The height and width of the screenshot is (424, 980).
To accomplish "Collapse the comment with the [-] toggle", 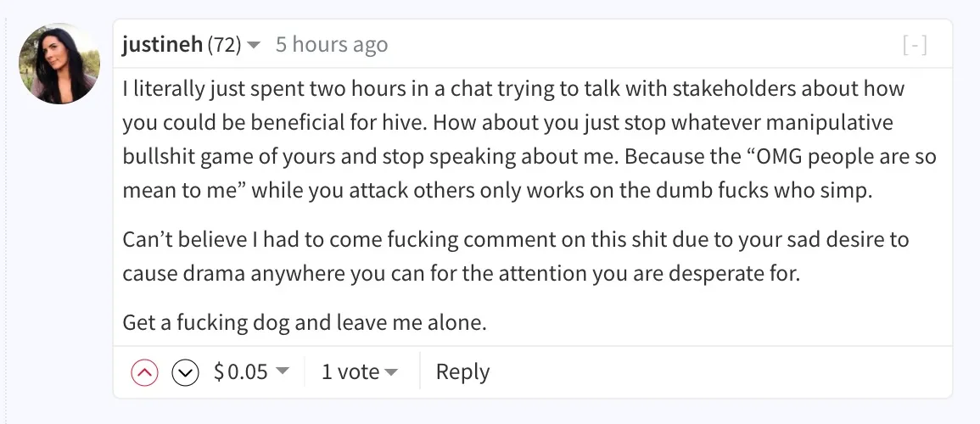I will (x=915, y=45).
